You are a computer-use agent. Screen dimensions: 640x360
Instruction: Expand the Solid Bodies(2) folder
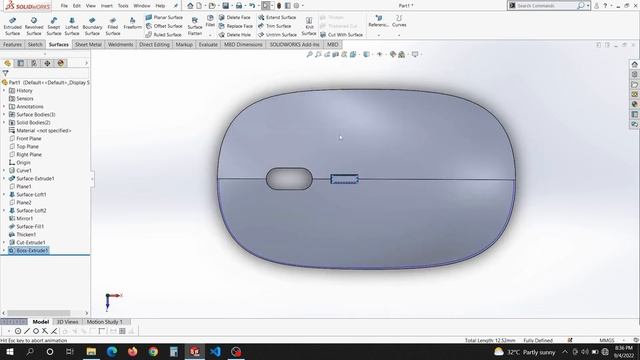4,122
